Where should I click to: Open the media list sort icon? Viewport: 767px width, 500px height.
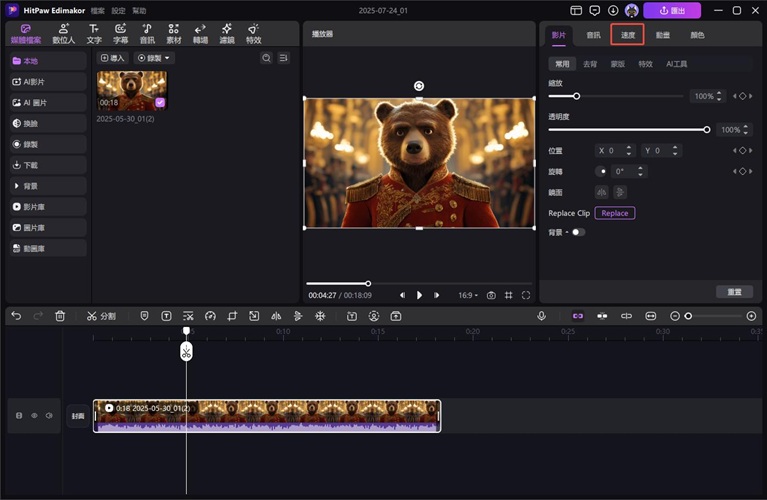[x=284, y=58]
